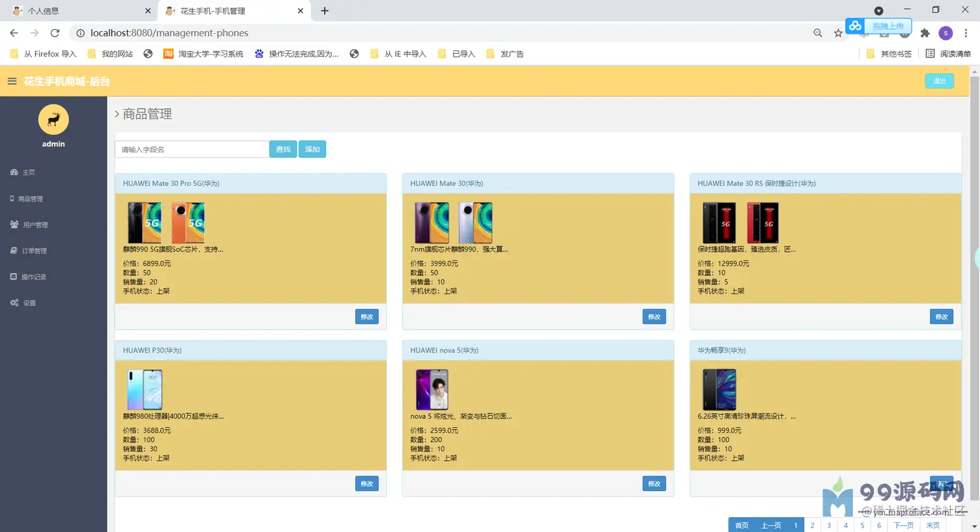Click the 查找 search button
The height and width of the screenshot is (532, 980).
point(283,149)
